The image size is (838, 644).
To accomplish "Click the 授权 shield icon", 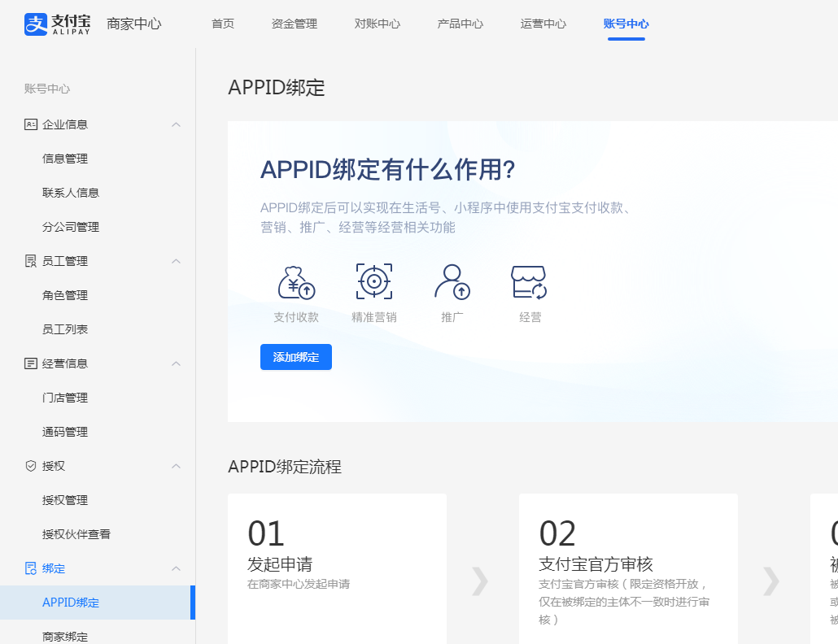I will (31, 466).
